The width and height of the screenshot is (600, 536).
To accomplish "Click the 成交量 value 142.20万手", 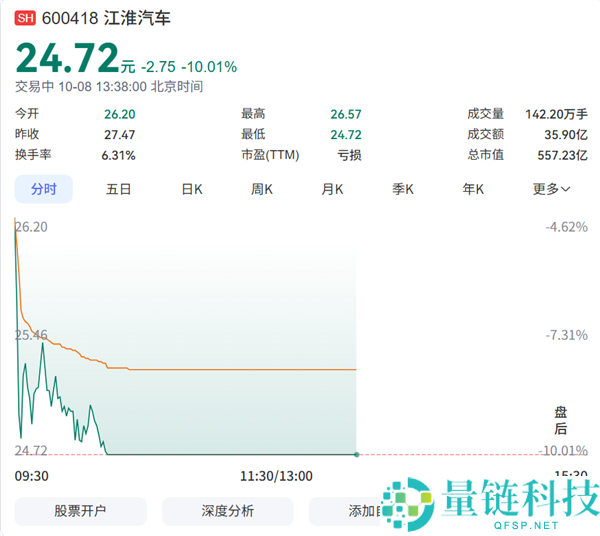I will [556, 114].
